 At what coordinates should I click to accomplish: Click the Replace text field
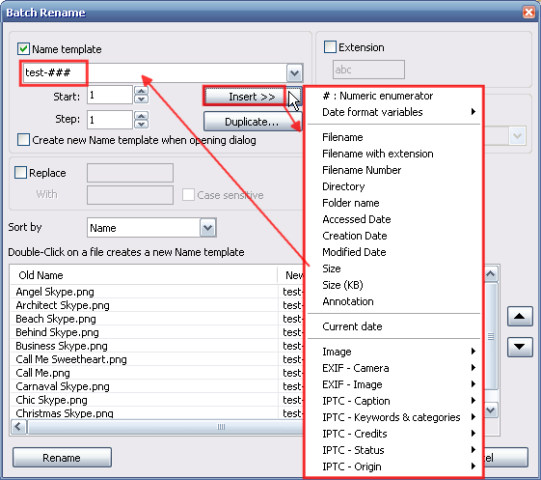(130, 173)
